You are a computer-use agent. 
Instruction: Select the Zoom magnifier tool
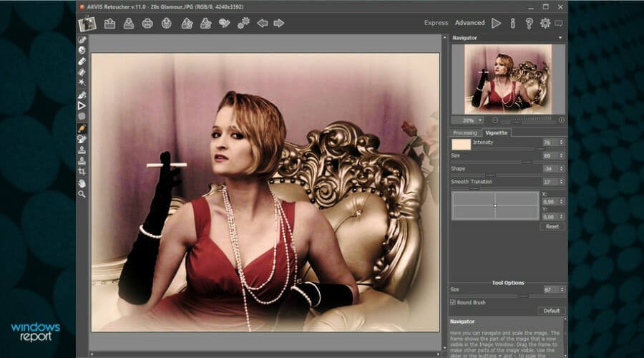[82, 193]
